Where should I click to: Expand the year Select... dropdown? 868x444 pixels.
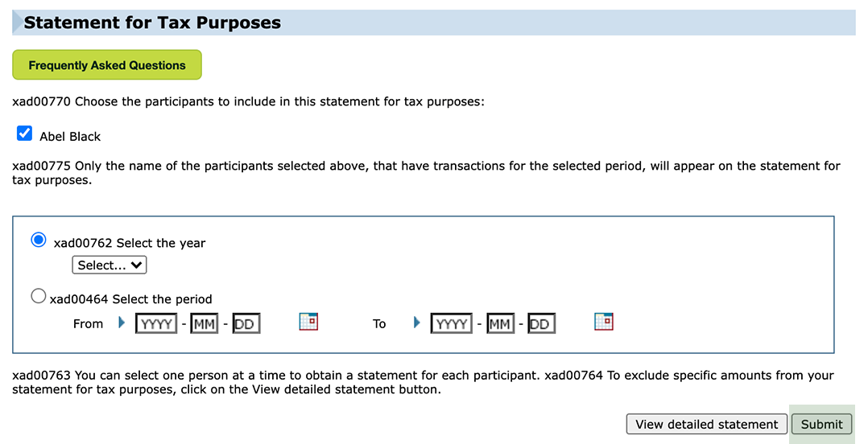pos(109,265)
